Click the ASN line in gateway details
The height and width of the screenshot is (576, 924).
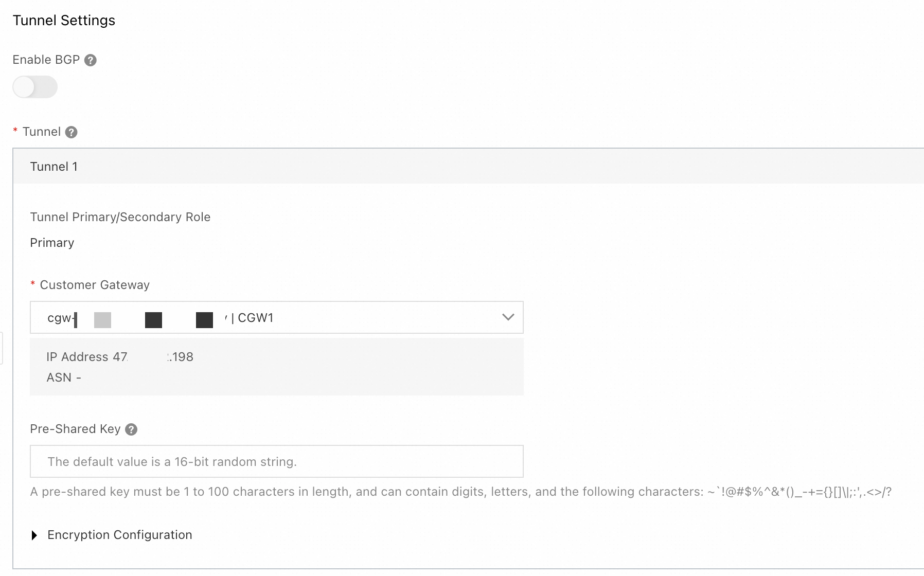(64, 377)
